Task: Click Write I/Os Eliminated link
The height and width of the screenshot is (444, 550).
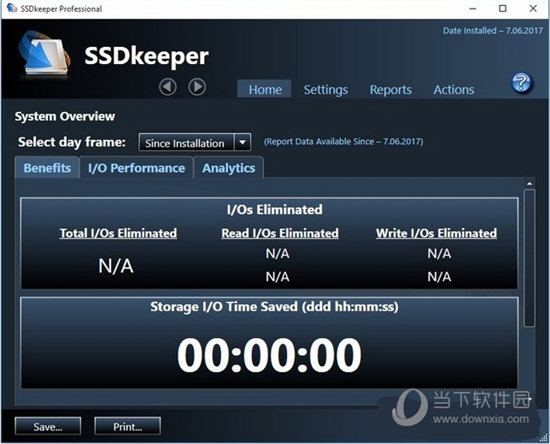Action: (436, 233)
